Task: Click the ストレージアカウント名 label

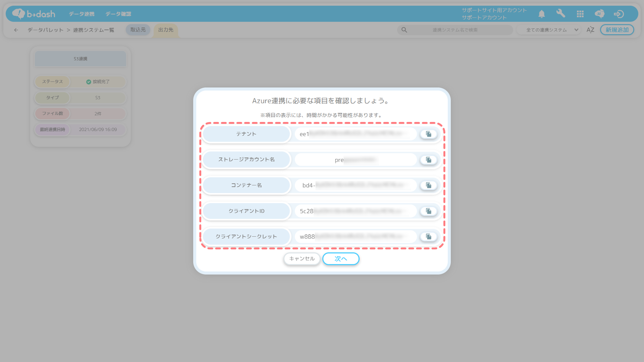Action: 246,160
